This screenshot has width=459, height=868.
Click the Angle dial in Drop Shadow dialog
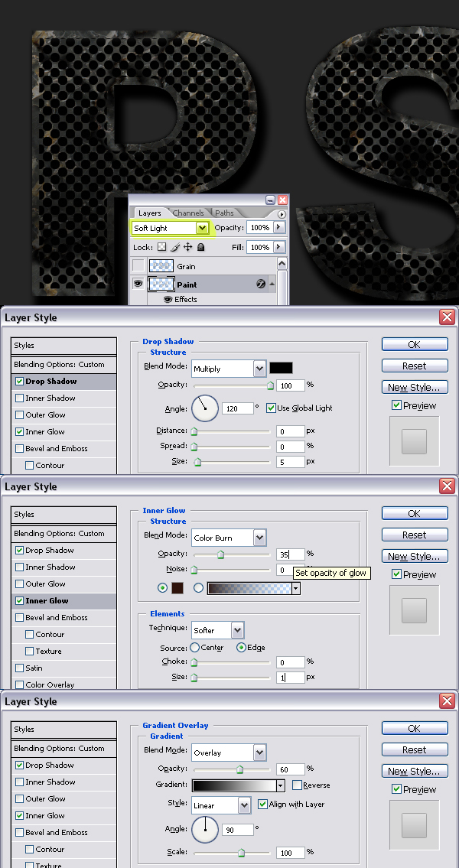205,408
